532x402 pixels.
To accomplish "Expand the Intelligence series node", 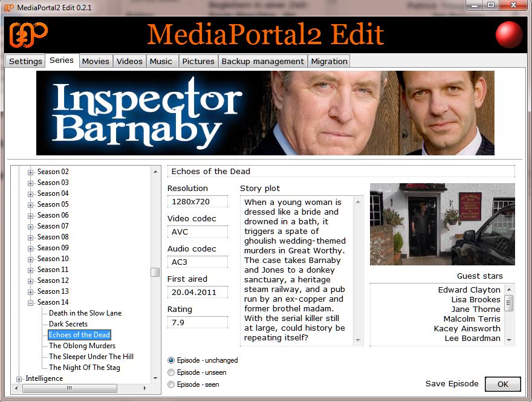I will tap(19, 379).
